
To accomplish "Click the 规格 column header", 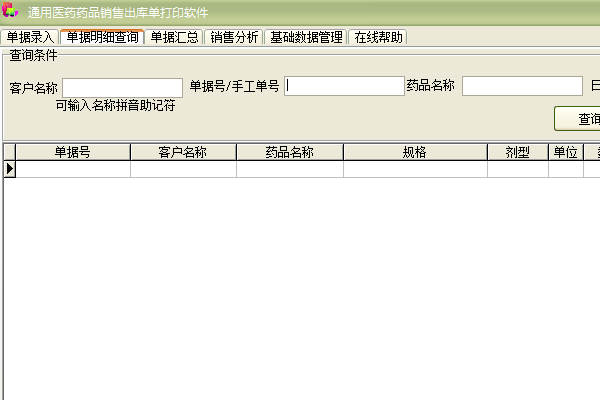I will pyautogui.click(x=415, y=152).
